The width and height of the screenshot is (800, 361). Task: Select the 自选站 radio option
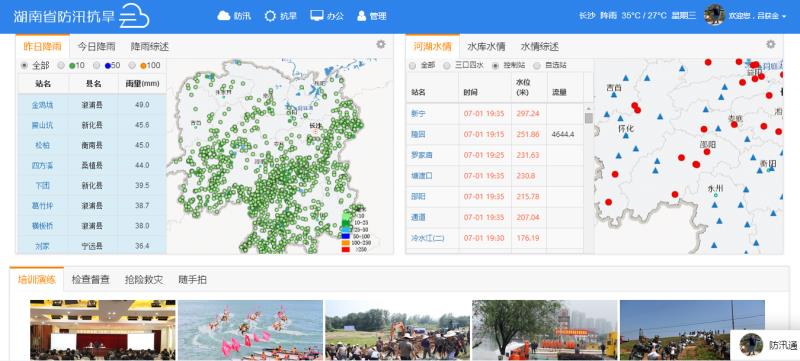(x=537, y=65)
